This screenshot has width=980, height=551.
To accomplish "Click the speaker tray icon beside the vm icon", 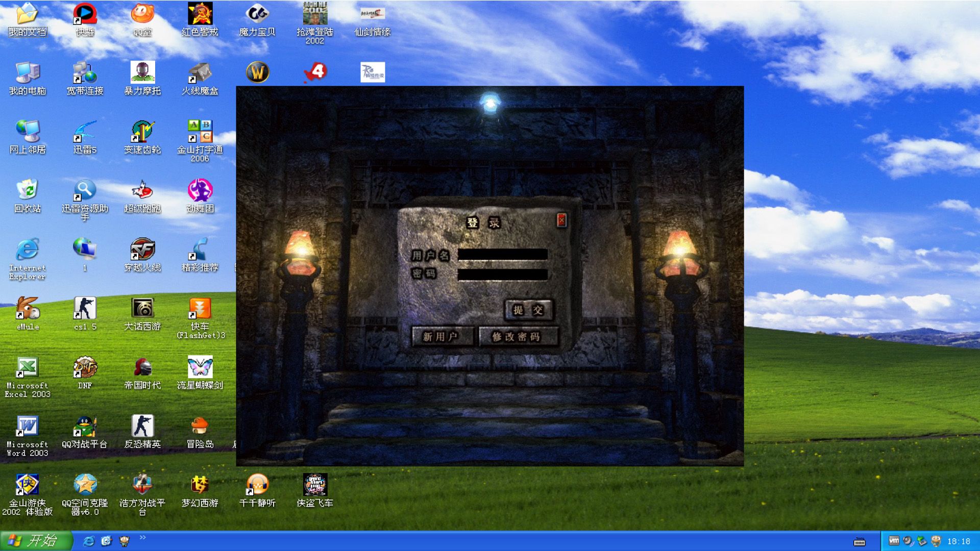I will point(908,541).
